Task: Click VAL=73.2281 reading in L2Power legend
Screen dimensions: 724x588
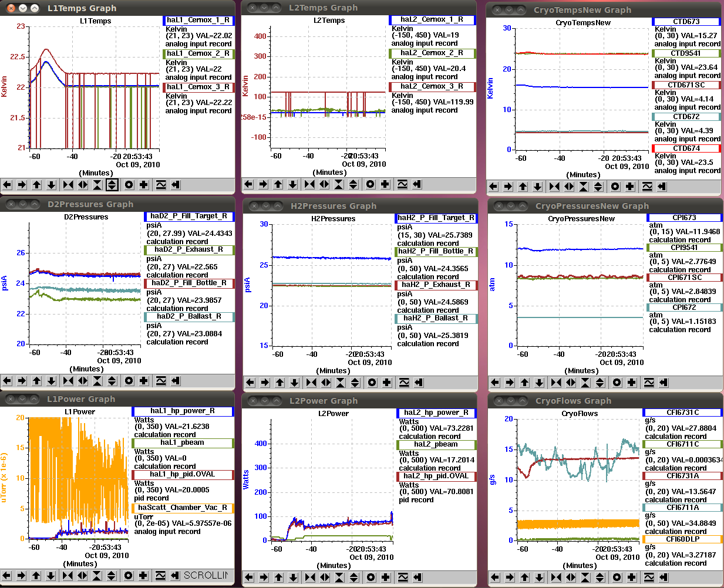Action: pos(449,428)
